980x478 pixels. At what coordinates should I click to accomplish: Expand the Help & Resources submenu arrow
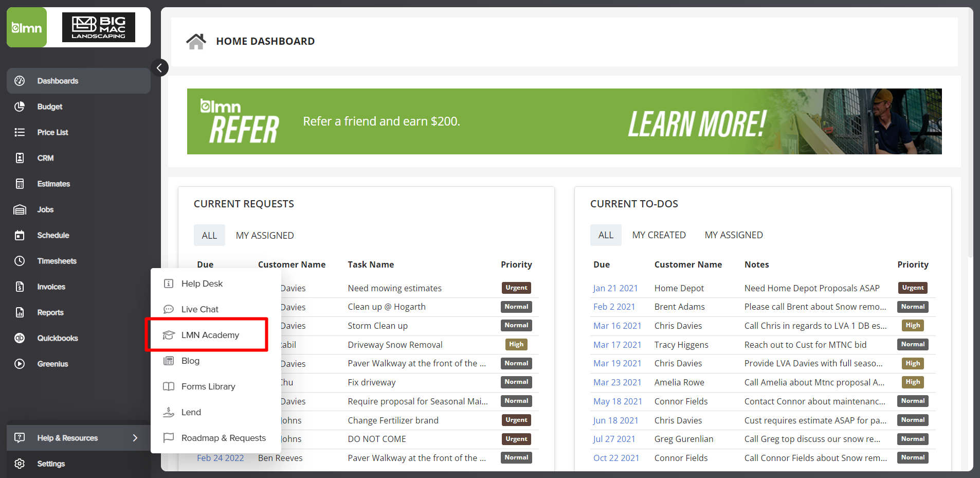[x=135, y=438]
